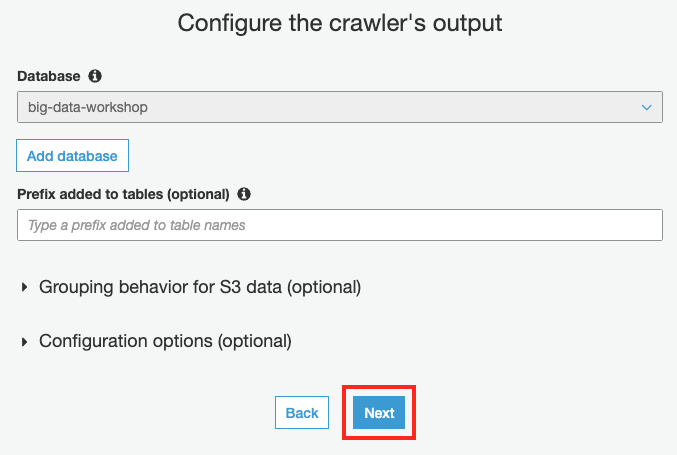This screenshot has width=677, height=455.
Task: Click the '(optional)' text after Configuration options
Action: pos(254,341)
